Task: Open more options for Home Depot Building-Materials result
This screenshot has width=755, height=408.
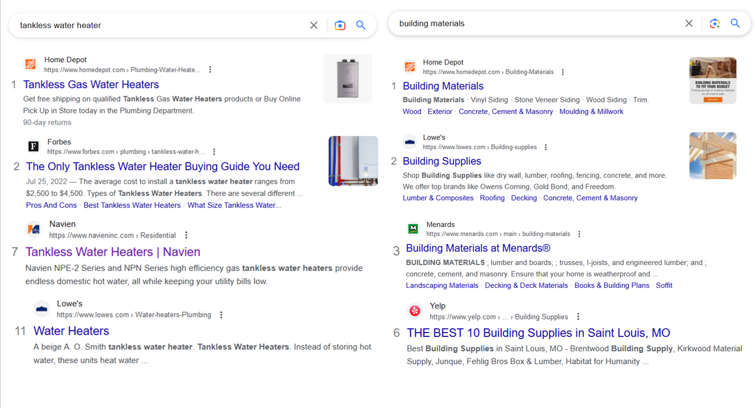Action: tap(562, 72)
